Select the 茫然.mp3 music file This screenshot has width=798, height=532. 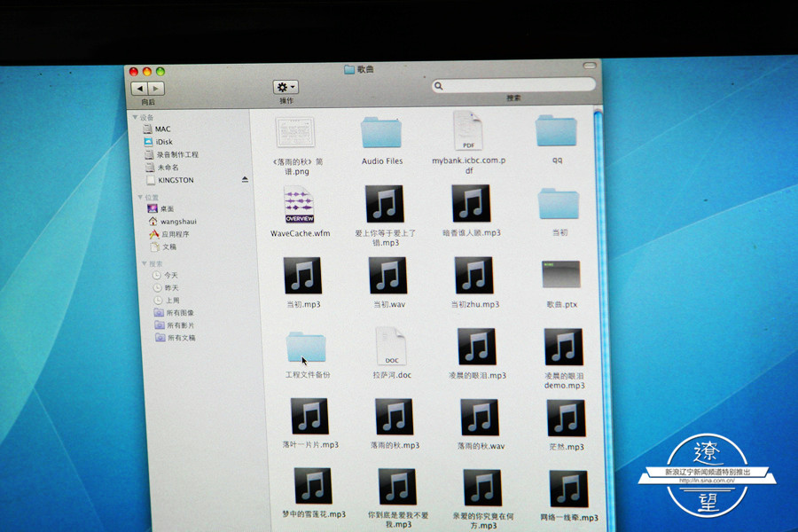[566, 419]
